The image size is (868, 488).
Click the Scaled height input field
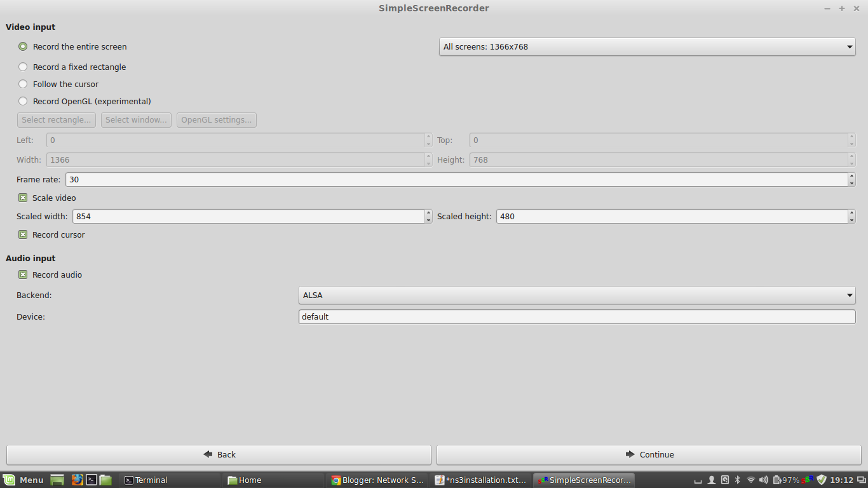point(672,217)
